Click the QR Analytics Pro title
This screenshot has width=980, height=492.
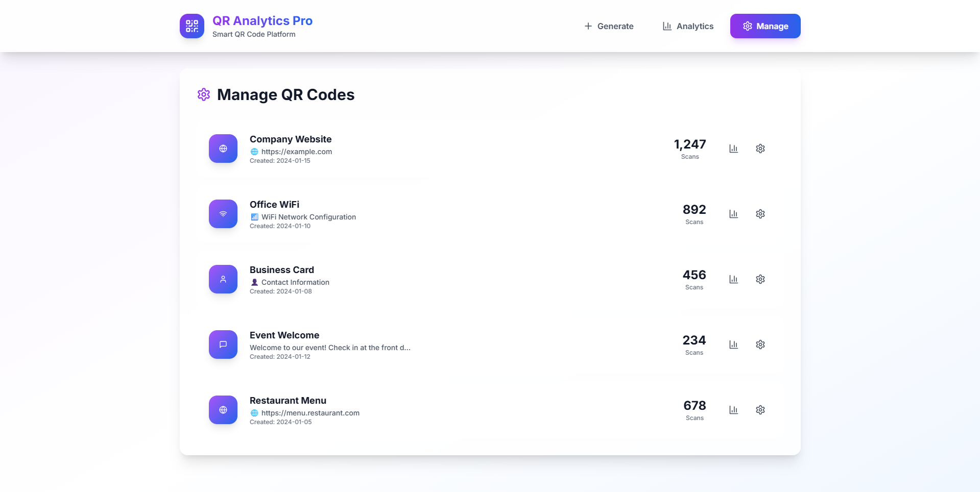[x=262, y=21]
